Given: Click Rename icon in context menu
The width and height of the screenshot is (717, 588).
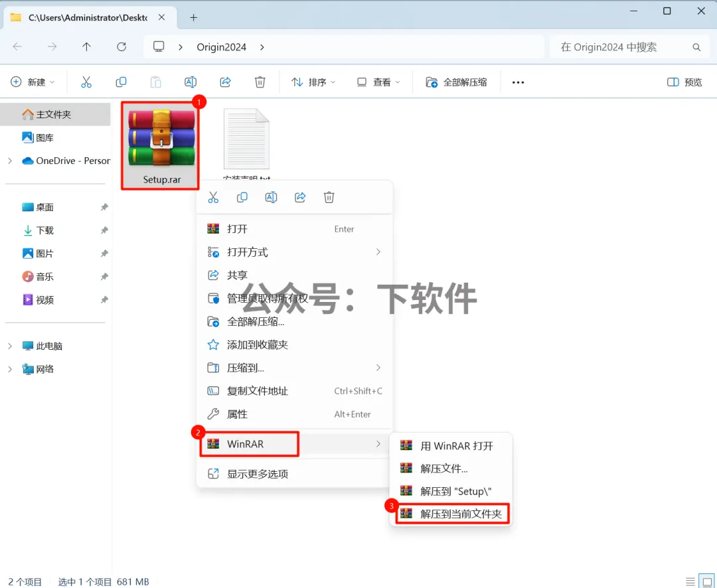Looking at the screenshot, I should click(x=271, y=198).
